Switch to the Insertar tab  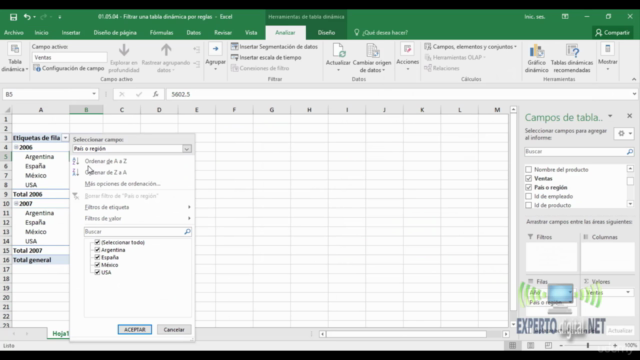[x=71, y=33]
